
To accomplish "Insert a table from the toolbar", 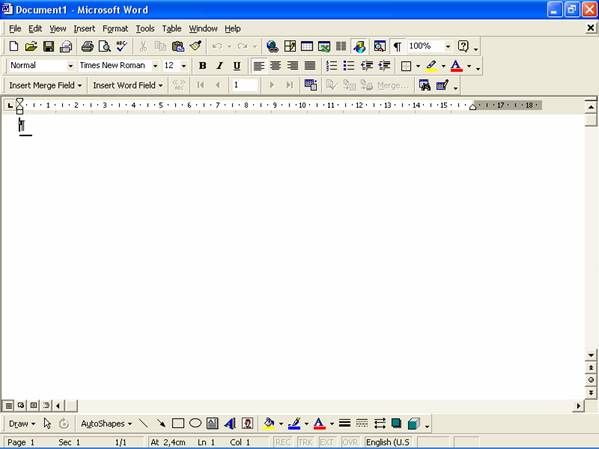I will pyautogui.click(x=307, y=47).
